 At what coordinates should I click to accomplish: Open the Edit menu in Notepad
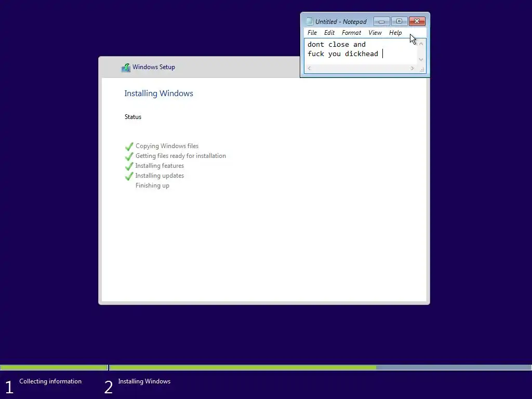click(x=329, y=33)
